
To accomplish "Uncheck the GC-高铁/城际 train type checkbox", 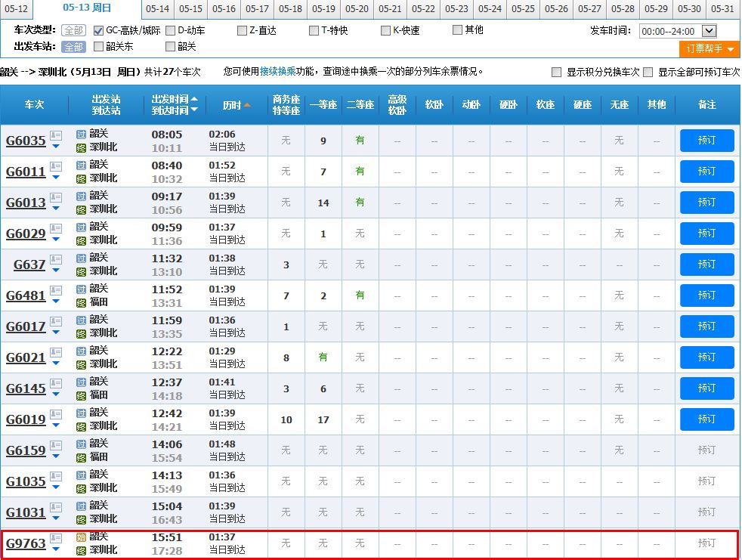I will [97, 31].
